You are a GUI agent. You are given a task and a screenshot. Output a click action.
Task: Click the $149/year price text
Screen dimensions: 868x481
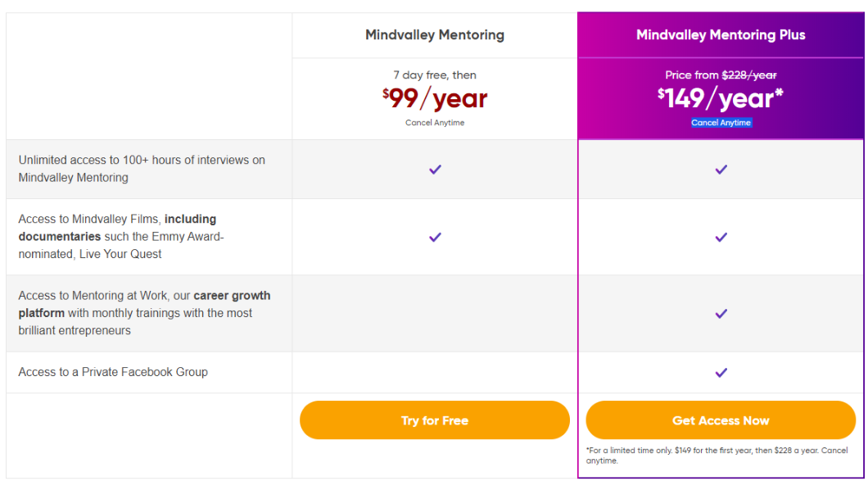(721, 99)
